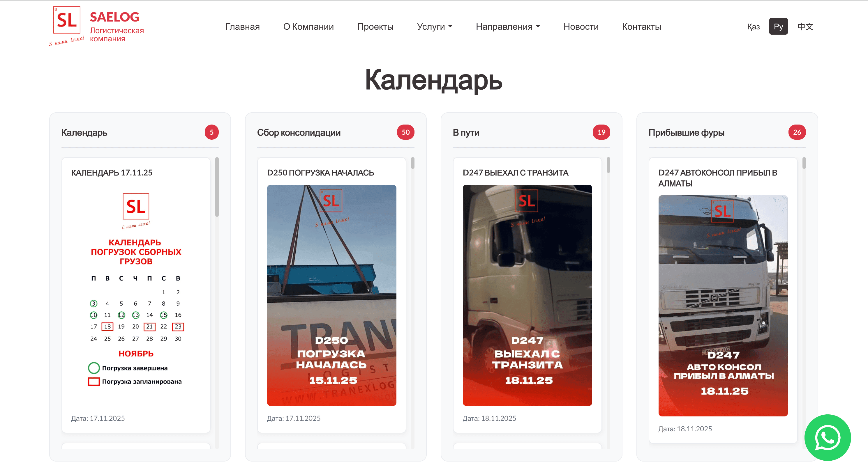
Task: Click the badge 19 on the В пути column
Action: point(601,132)
